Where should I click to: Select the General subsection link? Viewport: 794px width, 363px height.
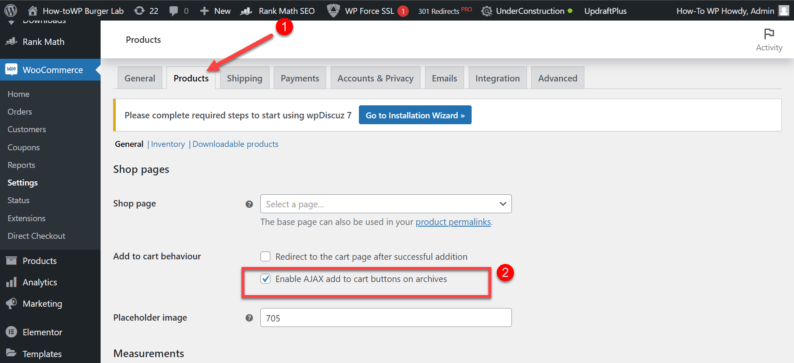tap(129, 144)
